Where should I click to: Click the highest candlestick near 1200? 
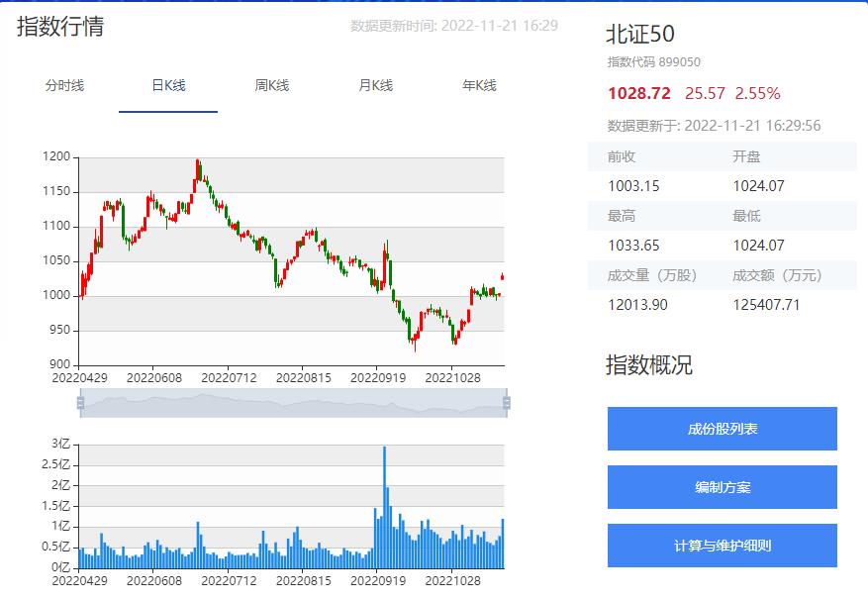pyautogui.click(x=198, y=168)
